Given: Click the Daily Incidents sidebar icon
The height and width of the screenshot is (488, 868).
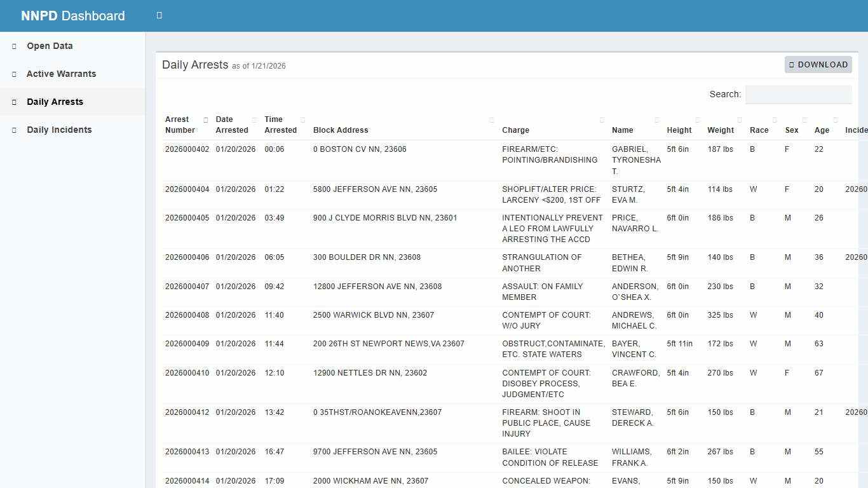Looking at the screenshot, I should coord(13,130).
